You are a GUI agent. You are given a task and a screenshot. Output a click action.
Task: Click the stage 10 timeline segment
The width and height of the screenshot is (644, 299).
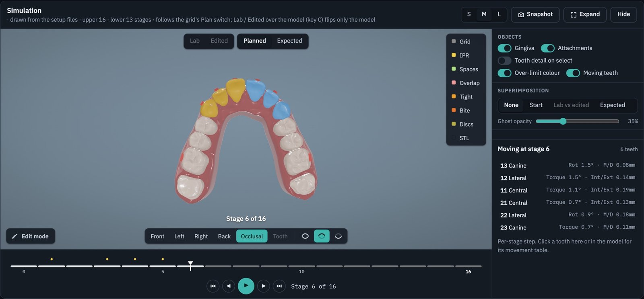click(302, 266)
